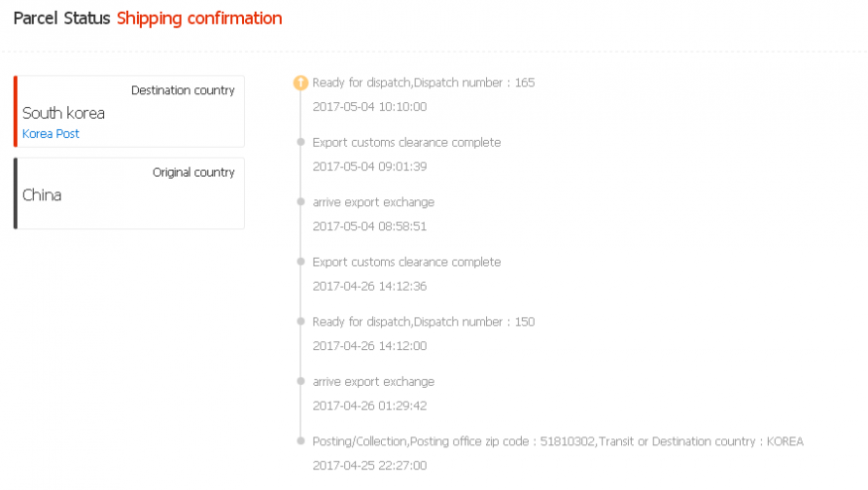This screenshot has height=490, width=868.
Task: Click the Original country label
Action: 193,173
